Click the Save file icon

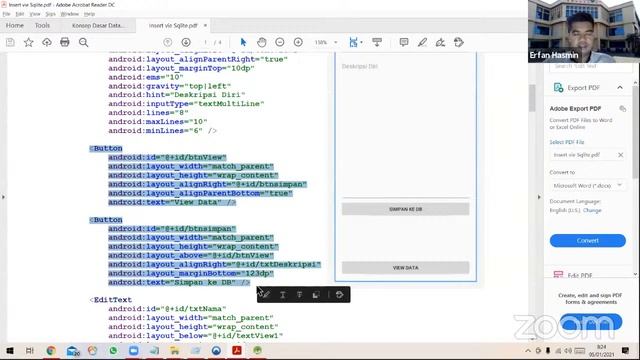tap(10, 42)
